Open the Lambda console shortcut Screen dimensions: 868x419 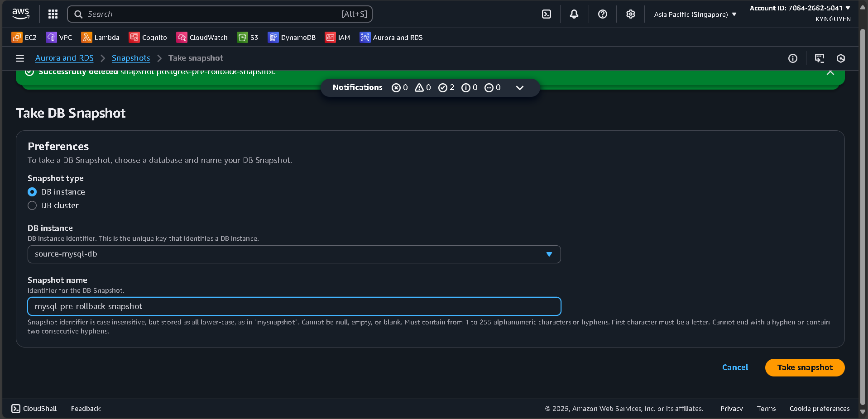pos(100,37)
